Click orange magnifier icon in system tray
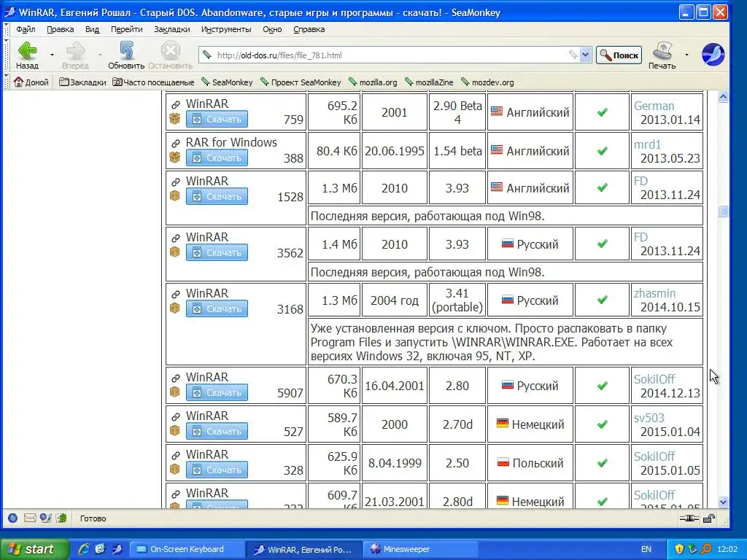The width and height of the screenshot is (747, 560). (x=706, y=549)
